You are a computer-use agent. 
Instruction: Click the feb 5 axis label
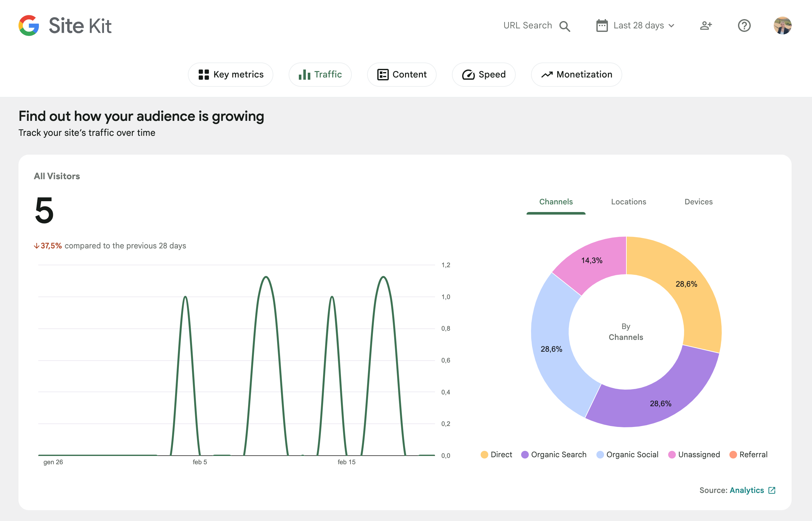click(x=200, y=462)
